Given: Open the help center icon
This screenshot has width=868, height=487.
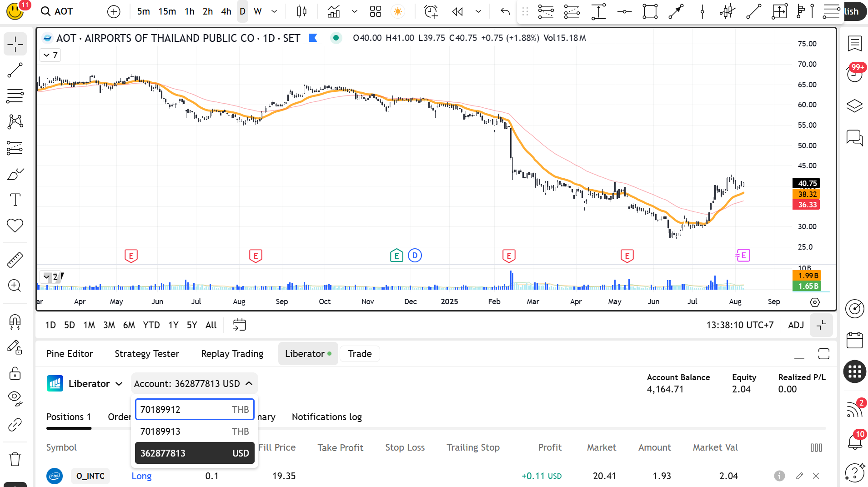Looking at the screenshot, I should [855, 472].
